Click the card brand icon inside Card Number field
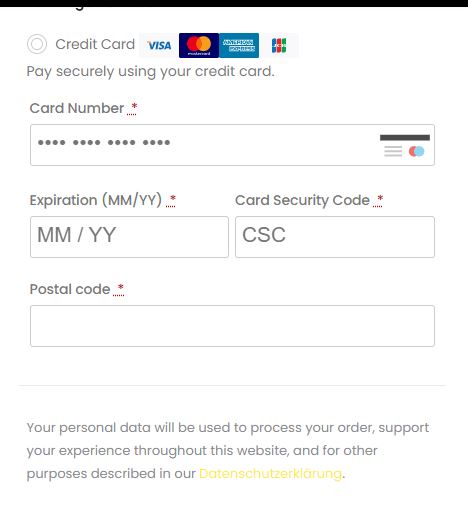The height and width of the screenshot is (517, 468). pos(405,145)
